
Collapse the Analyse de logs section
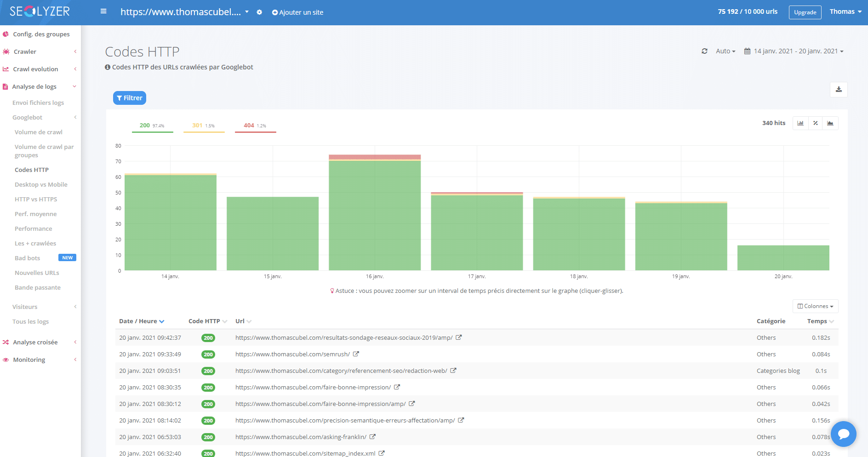(x=40, y=86)
